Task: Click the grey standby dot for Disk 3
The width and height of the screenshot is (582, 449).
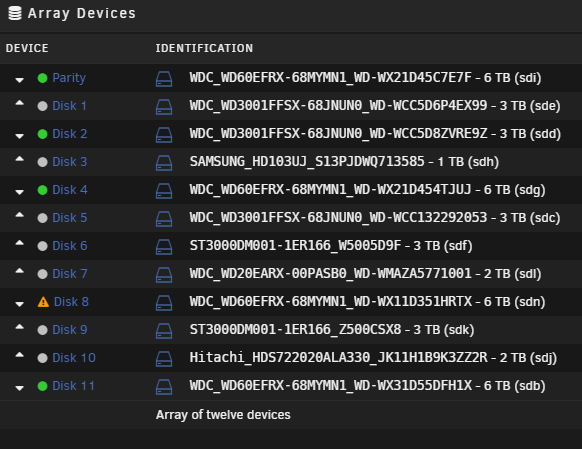Action: (x=43, y=162)
